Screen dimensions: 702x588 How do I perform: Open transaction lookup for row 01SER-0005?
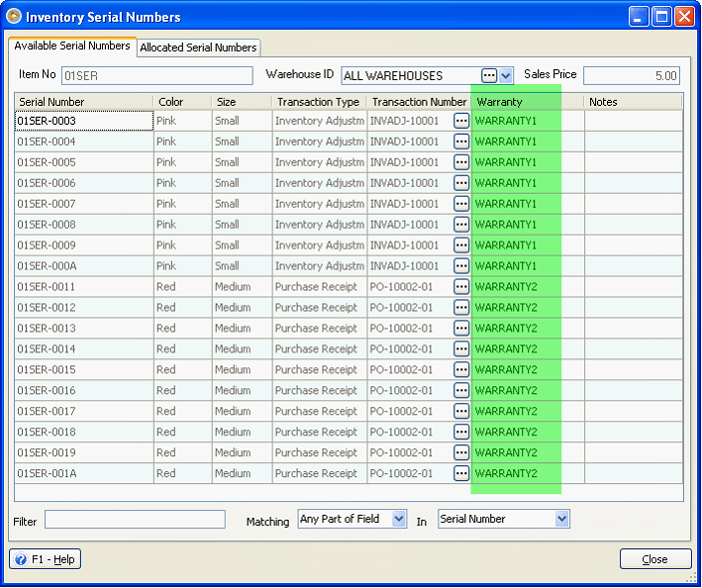click(461, 162)
